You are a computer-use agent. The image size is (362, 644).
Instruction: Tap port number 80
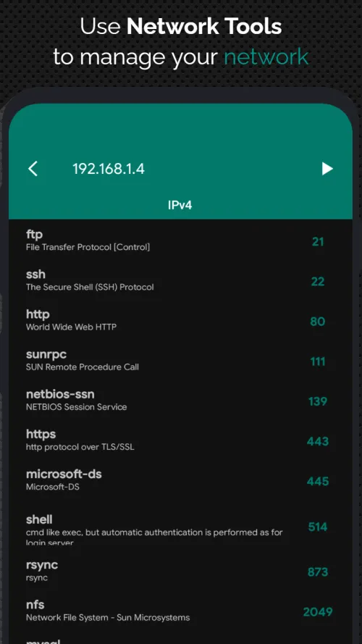click(x=318, y=321)
